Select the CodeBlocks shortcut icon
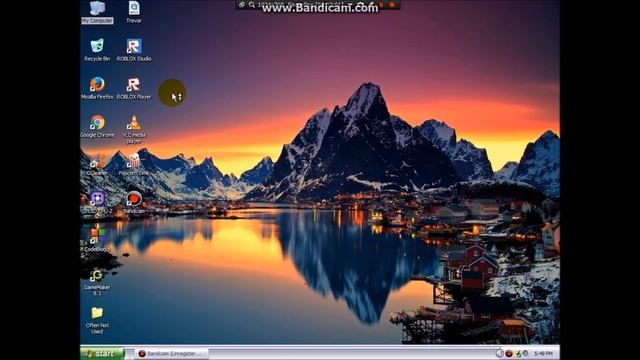 (x=97, y=240)
